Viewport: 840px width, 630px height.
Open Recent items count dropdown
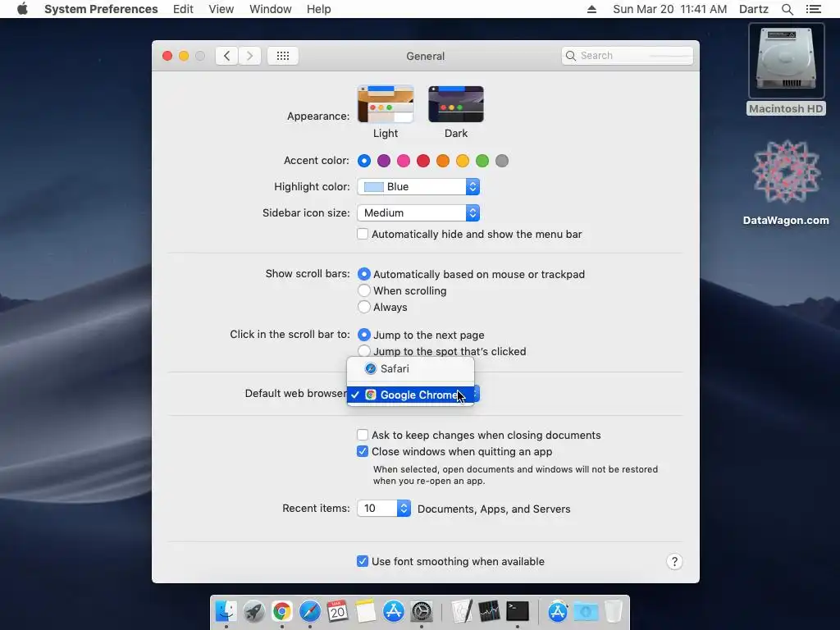384,508
